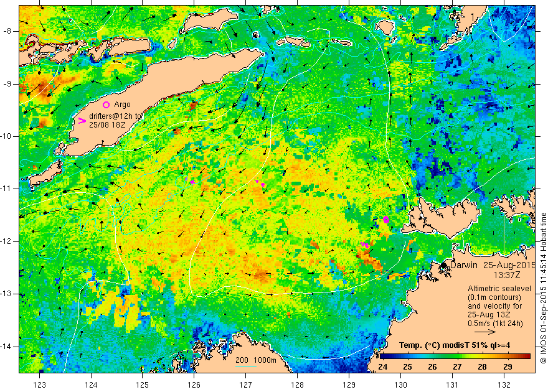The image size is (548, 392).
Task: Click the 'Altimetric sealevel' caption line
Action: 499,289
